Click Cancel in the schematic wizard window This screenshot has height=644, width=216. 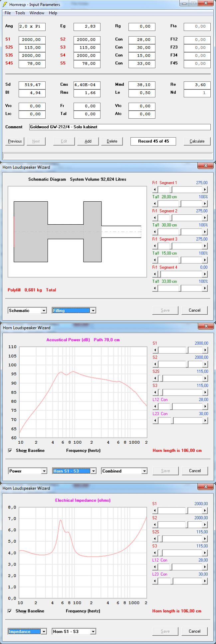tap(195, 310)
